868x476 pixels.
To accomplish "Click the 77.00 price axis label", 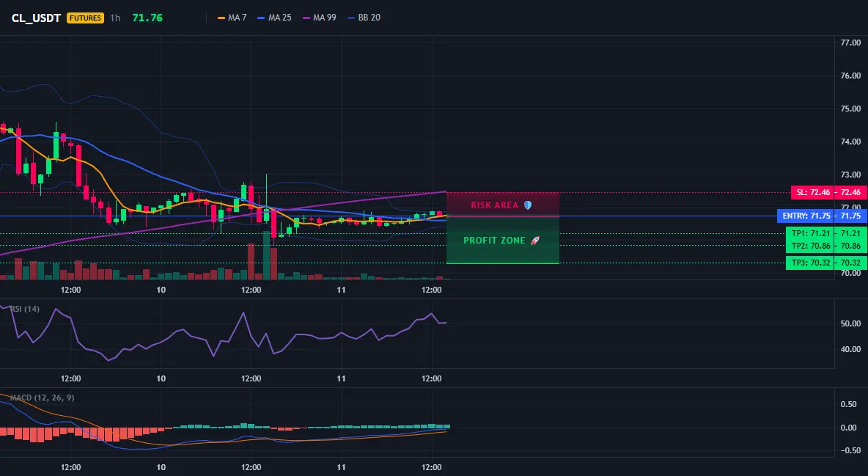I will tap(850, 43).
